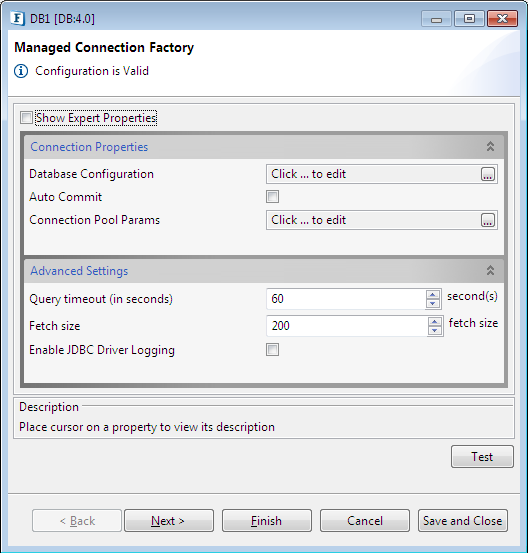Click the Fetch size value field
Image resolution: width=528 pixels, height=553 pixels.
point(347,326)
